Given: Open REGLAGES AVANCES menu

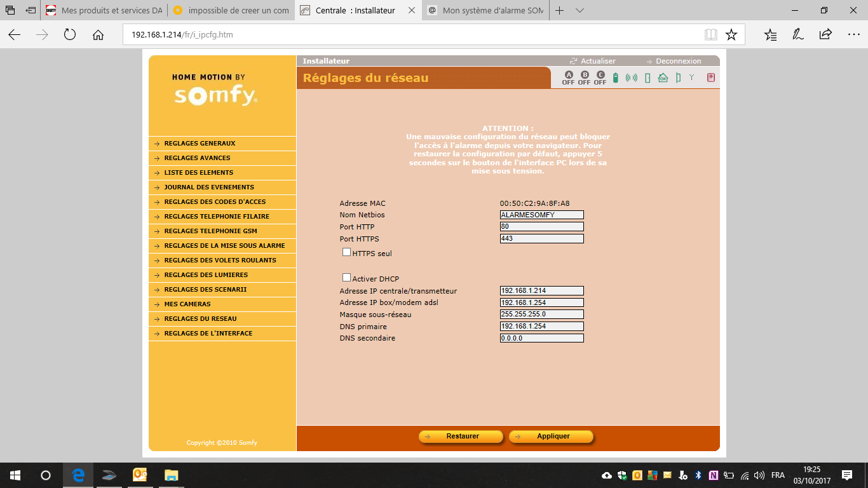Looking at the screenshot, I should [222, 158].
